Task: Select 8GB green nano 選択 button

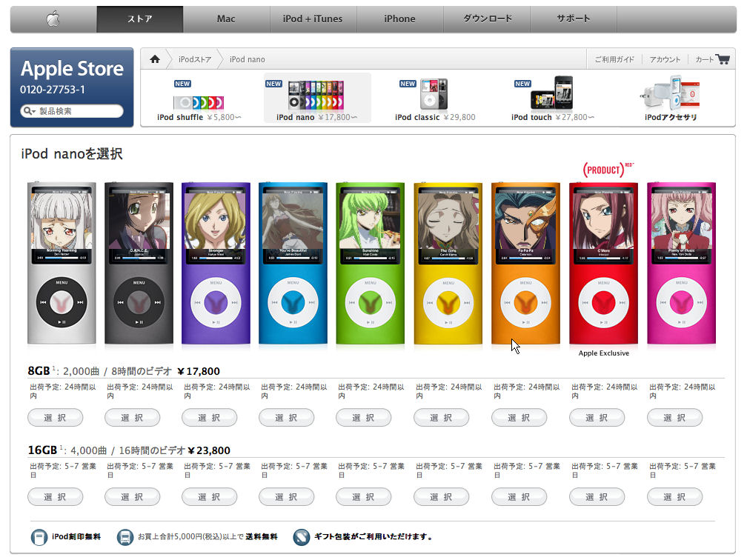Action: point(363,418)
